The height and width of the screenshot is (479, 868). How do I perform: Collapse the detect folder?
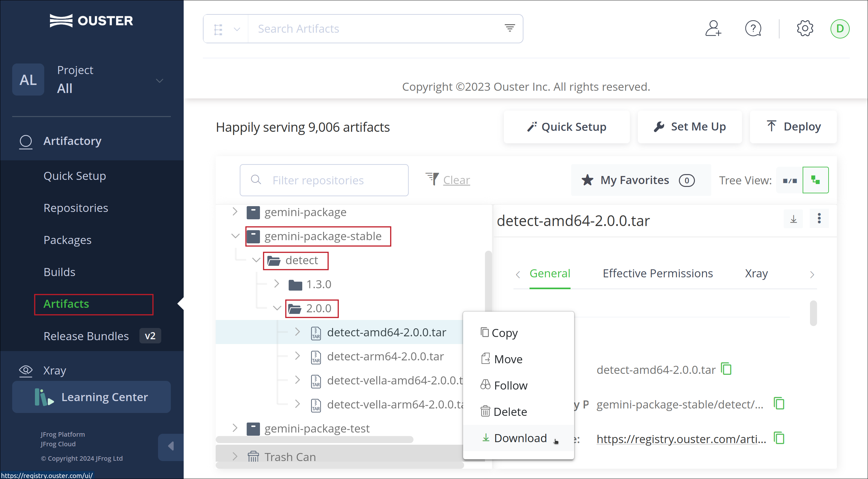[x=256, y=260]
